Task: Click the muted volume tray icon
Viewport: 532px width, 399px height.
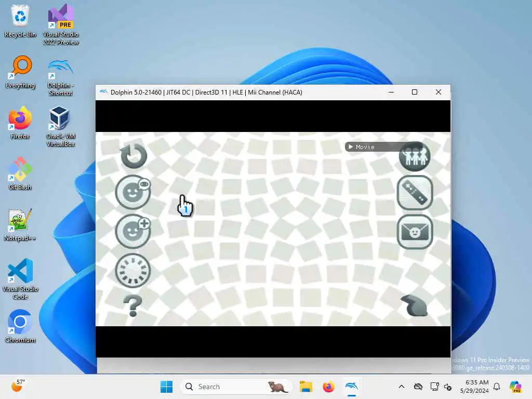Action: tap(448, 387)
